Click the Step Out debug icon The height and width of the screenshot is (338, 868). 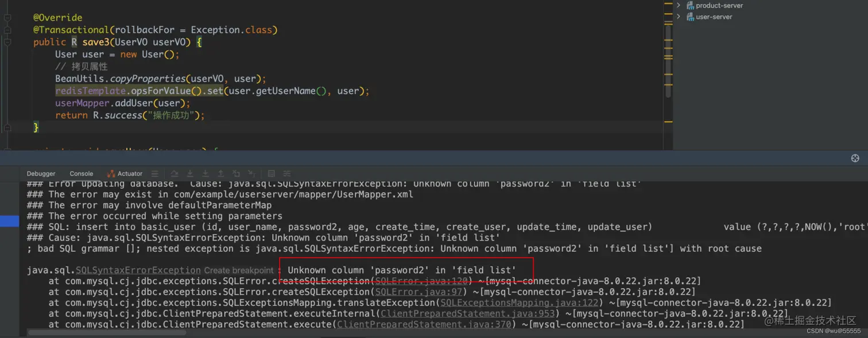[221, 174]
